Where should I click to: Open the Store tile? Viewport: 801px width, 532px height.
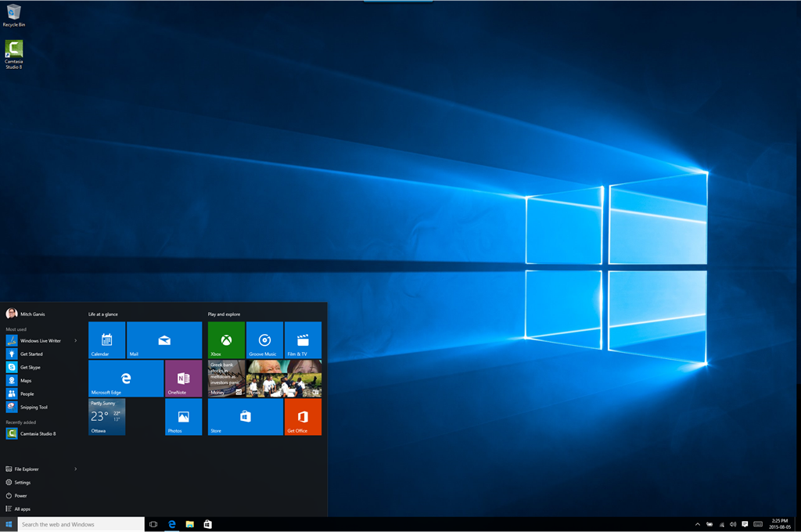coord(245,416)
